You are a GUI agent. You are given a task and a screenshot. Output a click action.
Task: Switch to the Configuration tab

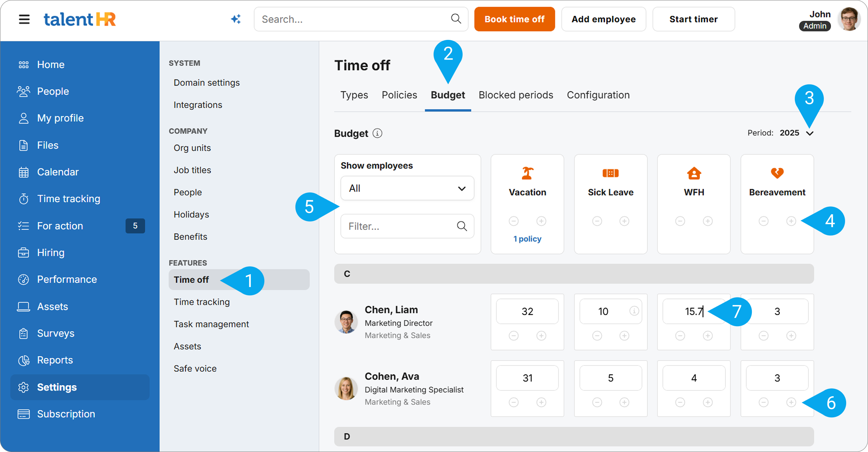[x=598, y=95]
